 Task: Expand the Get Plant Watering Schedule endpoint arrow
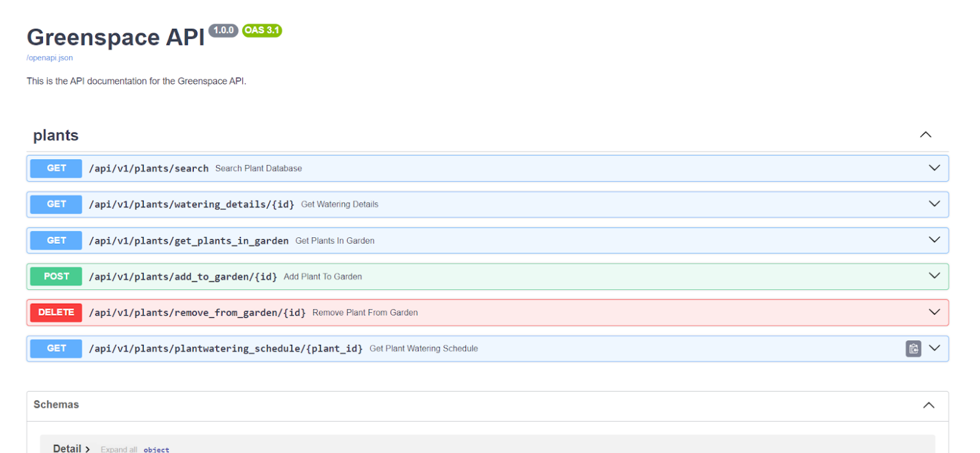934,349
